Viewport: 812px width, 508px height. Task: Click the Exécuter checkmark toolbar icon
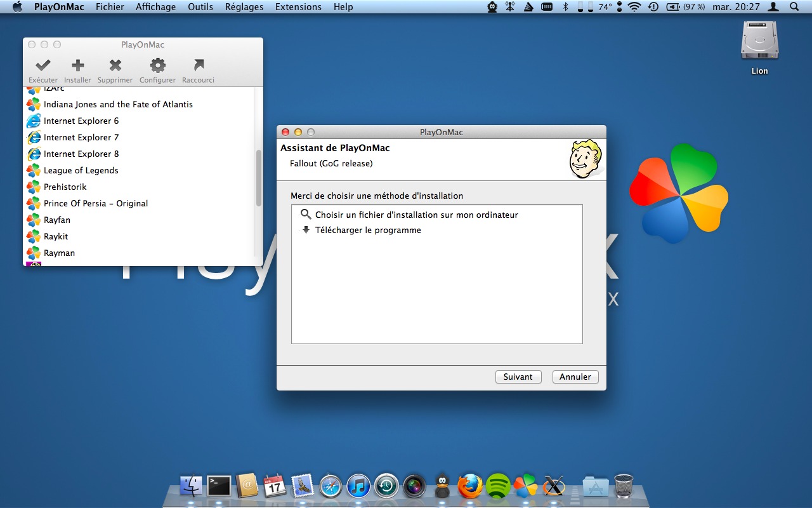pos(43,66)
